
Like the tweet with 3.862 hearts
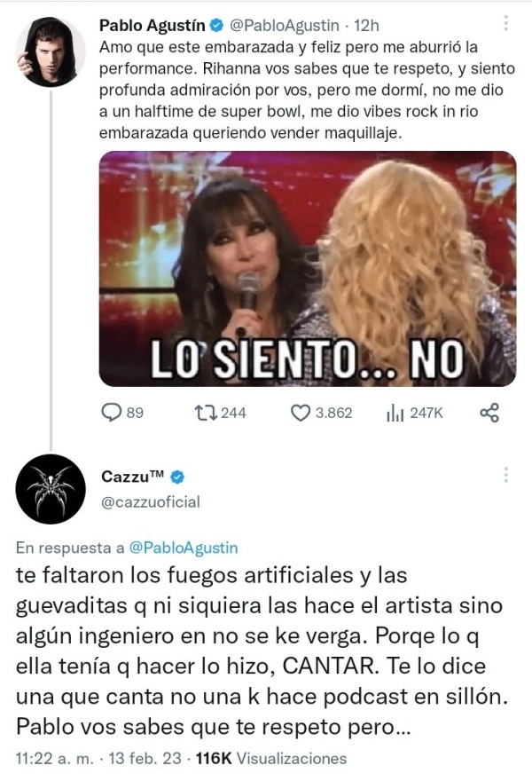(x=300, y=413)
